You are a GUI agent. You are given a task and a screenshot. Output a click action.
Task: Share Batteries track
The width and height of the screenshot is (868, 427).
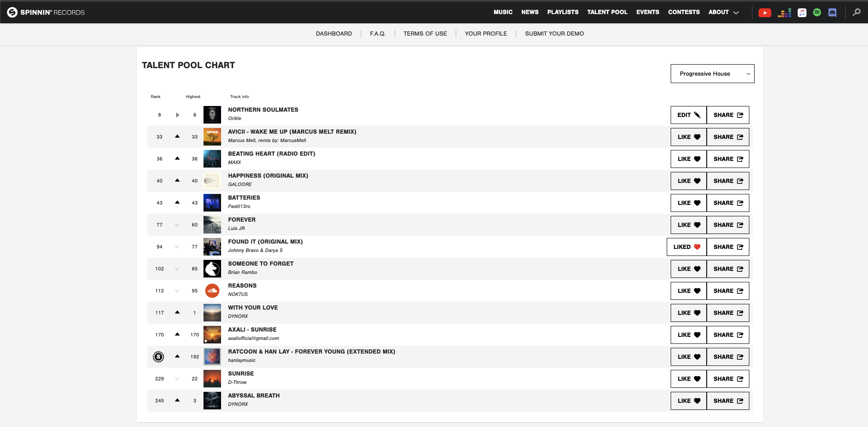pyautogui.click(x=728, y=203)
